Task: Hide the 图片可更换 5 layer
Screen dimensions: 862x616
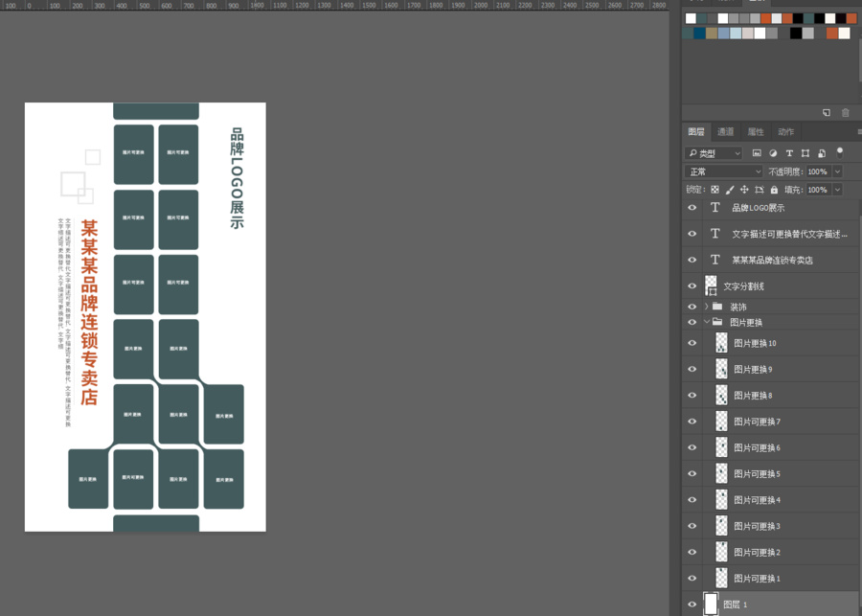Action: (692, 473)
